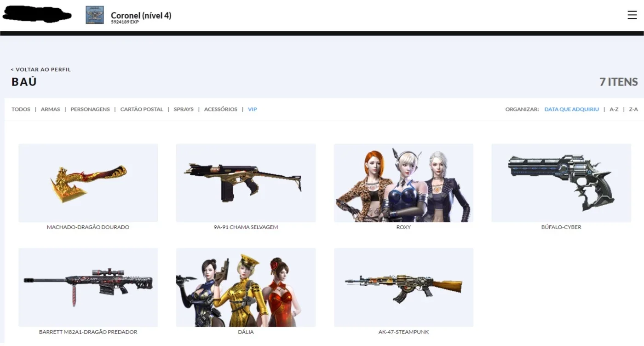Click the Búfalo-Cyber item label
The width and height of the screenshot is (644, 346).
[x=561, y=227]
